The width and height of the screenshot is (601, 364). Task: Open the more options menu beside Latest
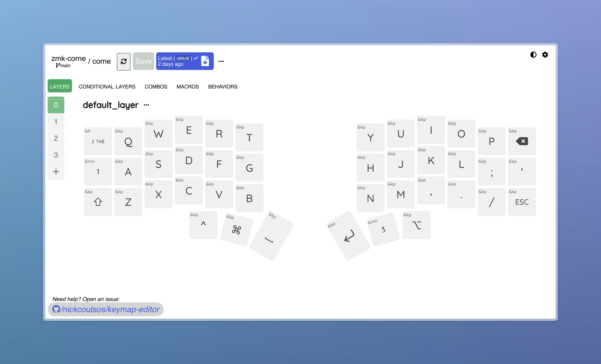[x=221, y=61]
